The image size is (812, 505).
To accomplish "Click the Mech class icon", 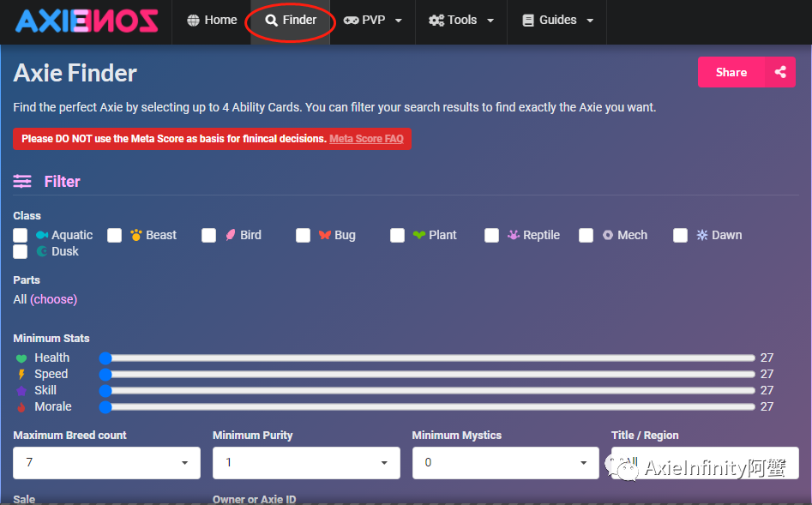I will click(x=608, y=235).
